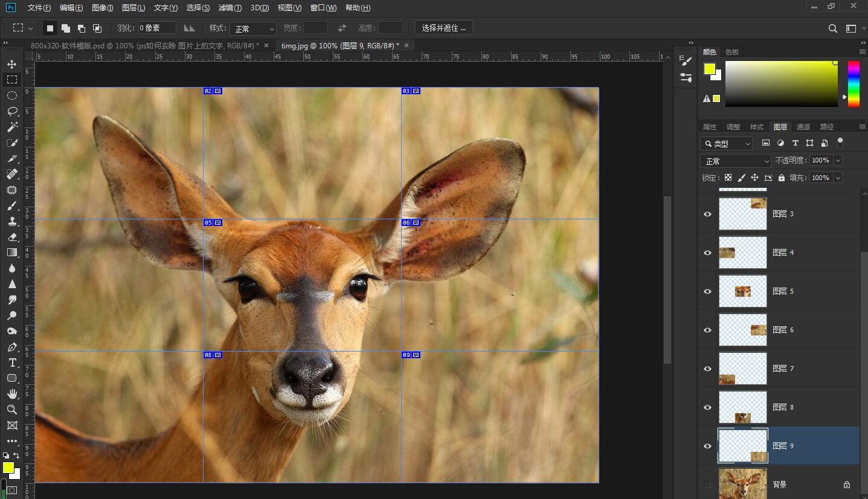Image resolution: width=868 pixels, height=499 pixels.
Task: Open the 滤镜(T) menu
Action: click(x=230, y=8)
